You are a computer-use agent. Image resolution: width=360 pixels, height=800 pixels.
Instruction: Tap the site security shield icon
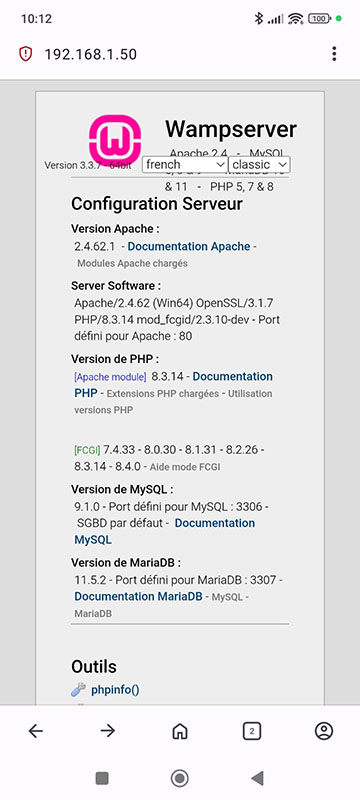point(25,54)
